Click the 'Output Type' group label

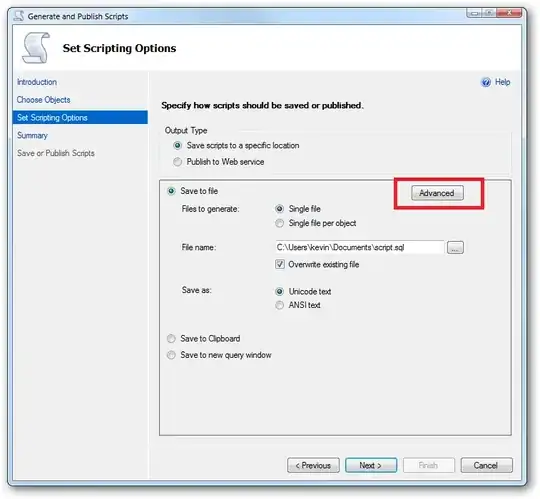tap(186, 131)
